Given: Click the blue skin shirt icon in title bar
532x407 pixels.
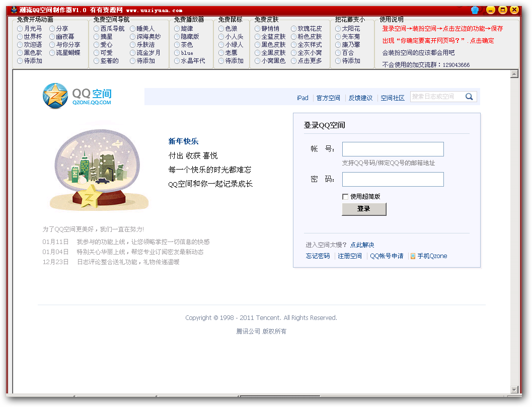Looking at the screenshot, I should 475,10.
